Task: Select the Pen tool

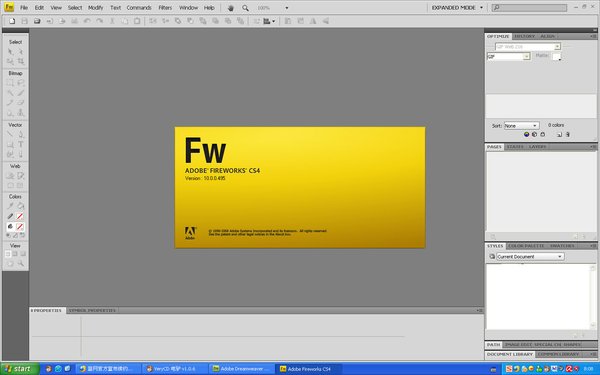Action: tap(21, 135)
